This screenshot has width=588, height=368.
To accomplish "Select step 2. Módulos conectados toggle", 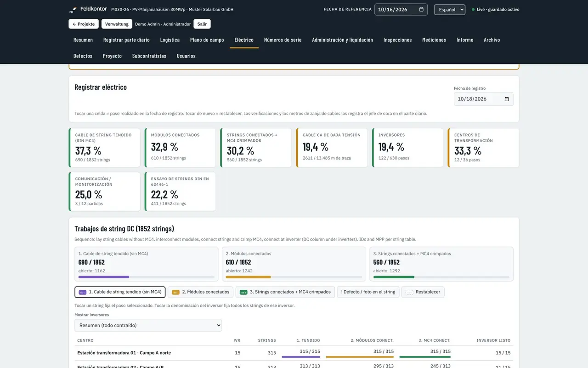I will [x=200, y=292].
